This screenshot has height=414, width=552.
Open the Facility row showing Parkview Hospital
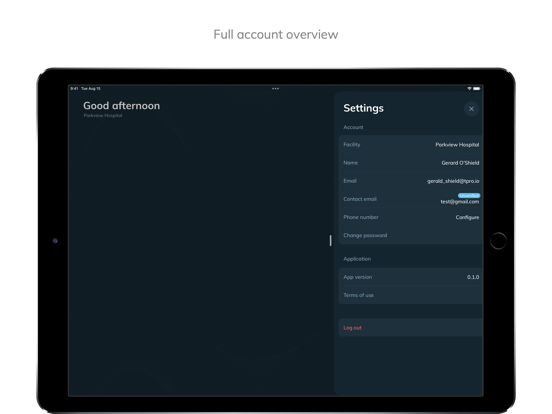(x=410, y=144)
